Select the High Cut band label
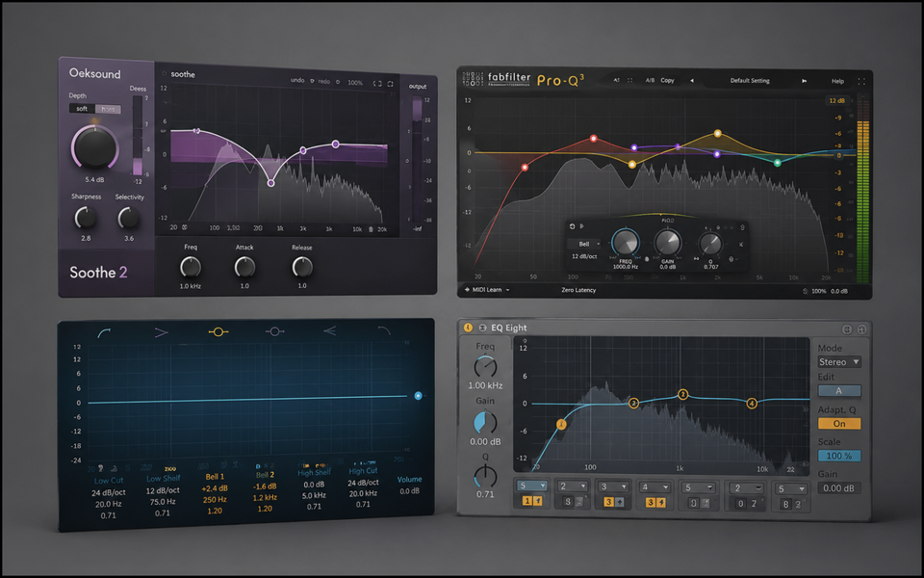 point(363,471)
